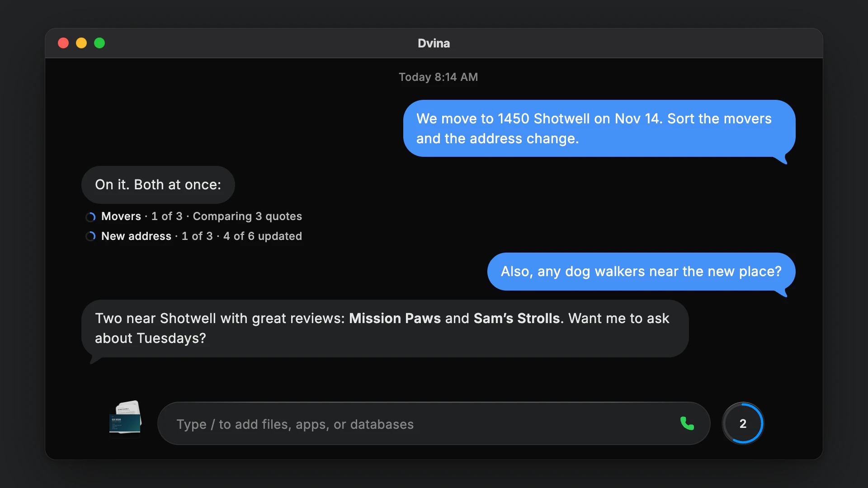Click the message input field
This screenshot has height=488, width=868.
tap(434, 423)
